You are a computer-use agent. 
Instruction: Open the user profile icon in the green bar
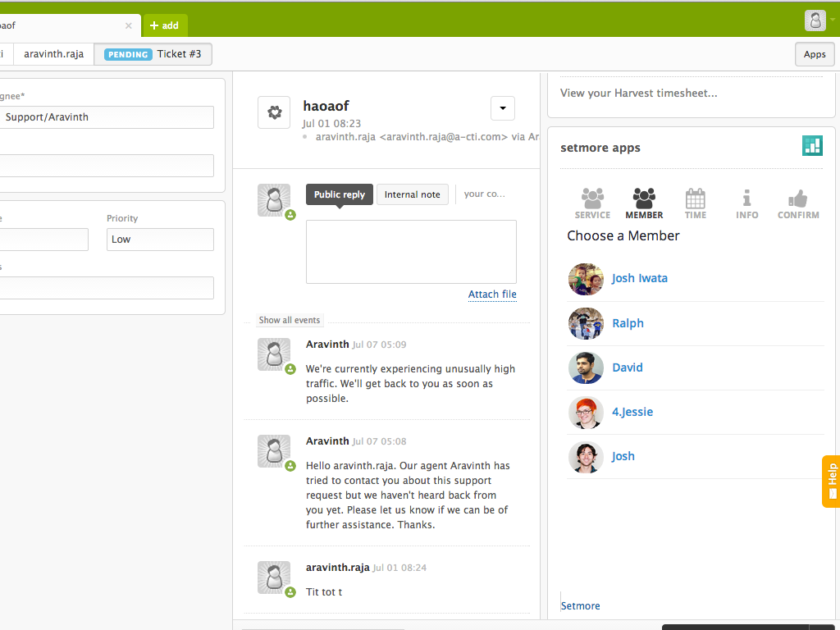pyautogui.click(x=815, y=20)
